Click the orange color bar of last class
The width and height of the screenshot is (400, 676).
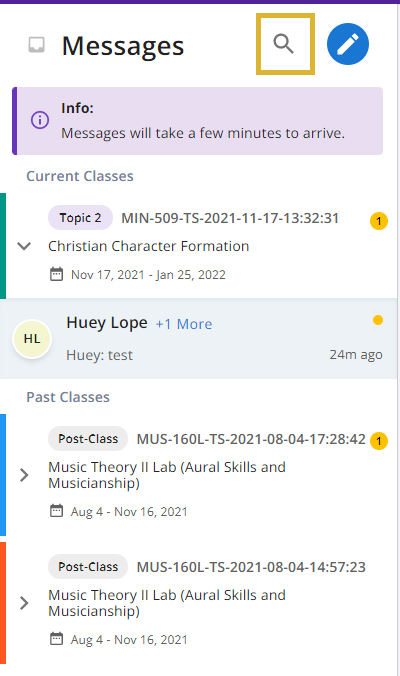(3, 603)
